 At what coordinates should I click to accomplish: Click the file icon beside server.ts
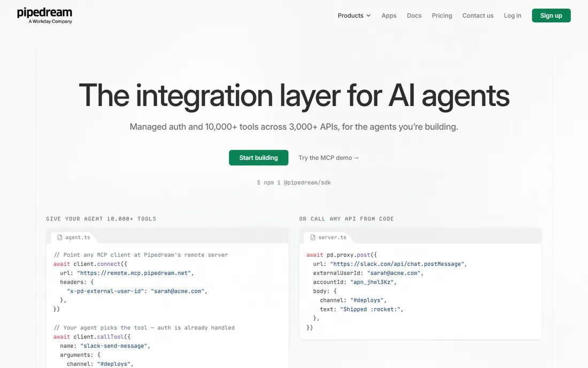313,237
